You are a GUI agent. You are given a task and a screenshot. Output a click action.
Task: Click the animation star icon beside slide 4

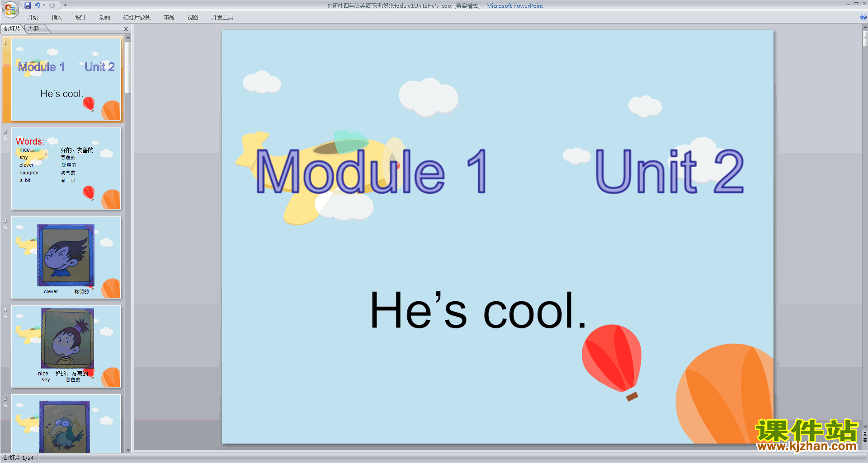5,315
